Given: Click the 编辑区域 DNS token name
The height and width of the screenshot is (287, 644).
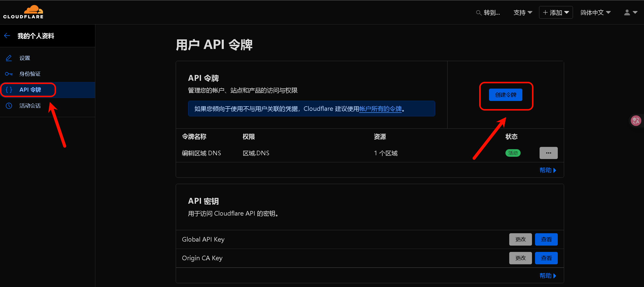Looking at the screenshot, I should pos(202,153).
